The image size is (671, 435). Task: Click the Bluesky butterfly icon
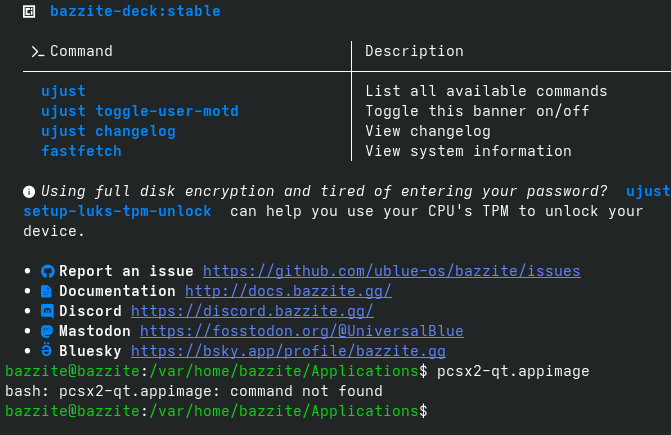46,351
